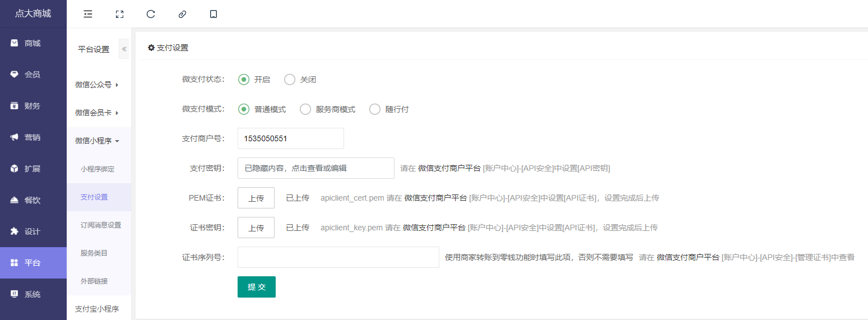
Task: Click the 微支付模式 label
Action: click(x=203, y=109)
